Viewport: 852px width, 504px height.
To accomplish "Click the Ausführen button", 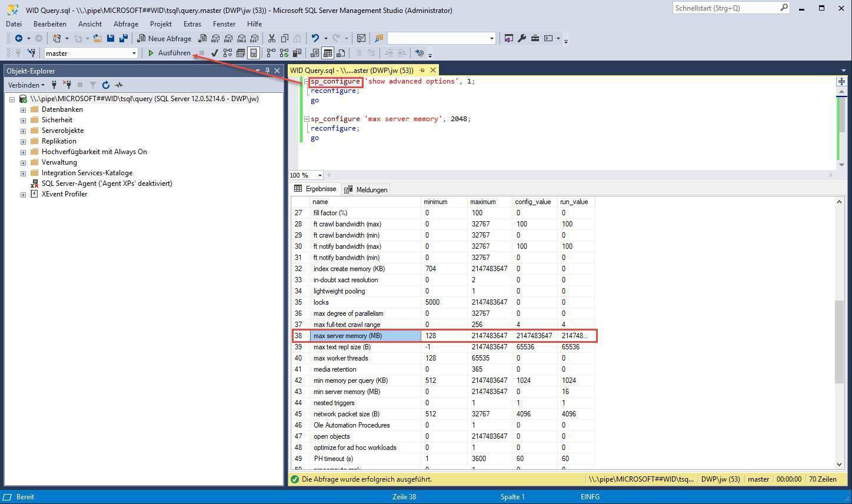I will pos(169,53).
